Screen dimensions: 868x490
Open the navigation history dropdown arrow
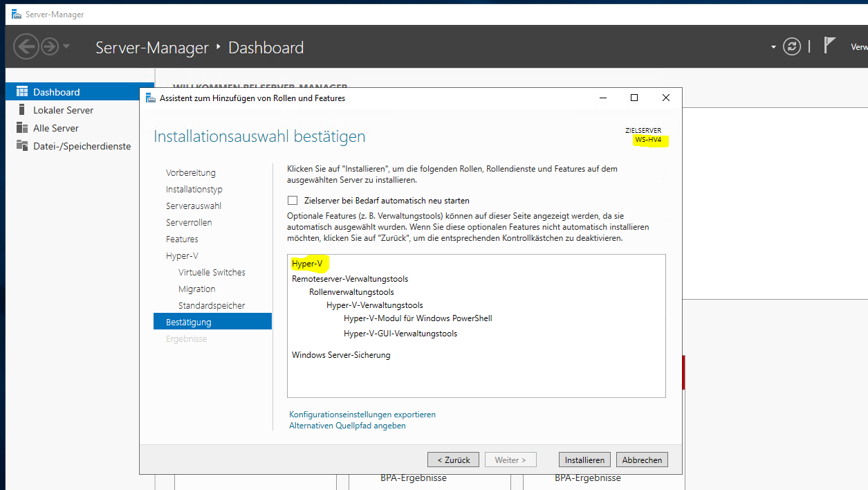(66, 47)
